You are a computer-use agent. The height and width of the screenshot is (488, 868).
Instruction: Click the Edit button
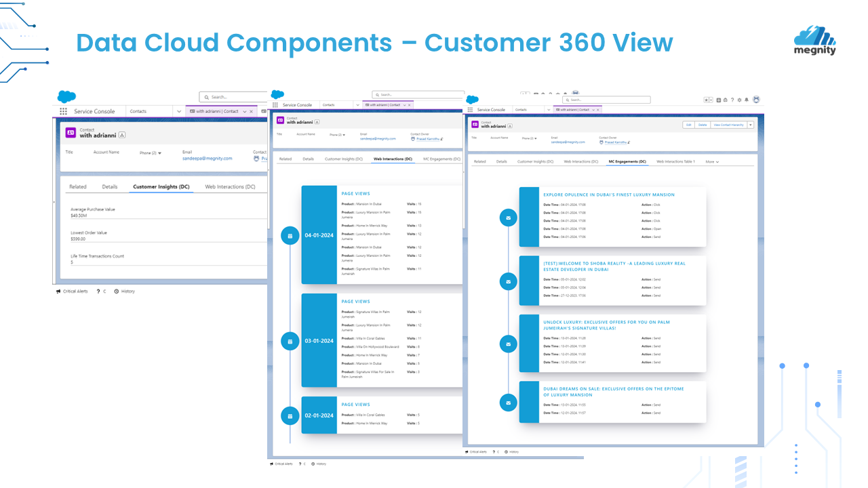click(x=688, y=125)
